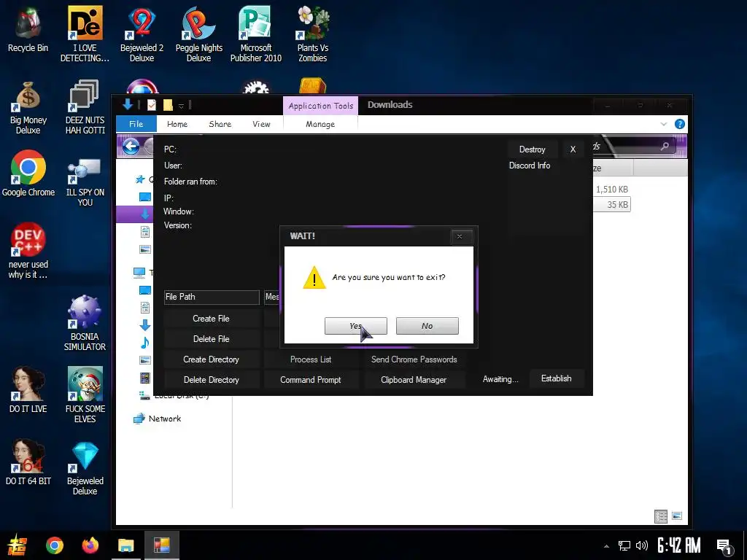Click the search magnifier in Explorer
Image resolution: width=747 pixels, height=560 pixels.
(665, 146)
